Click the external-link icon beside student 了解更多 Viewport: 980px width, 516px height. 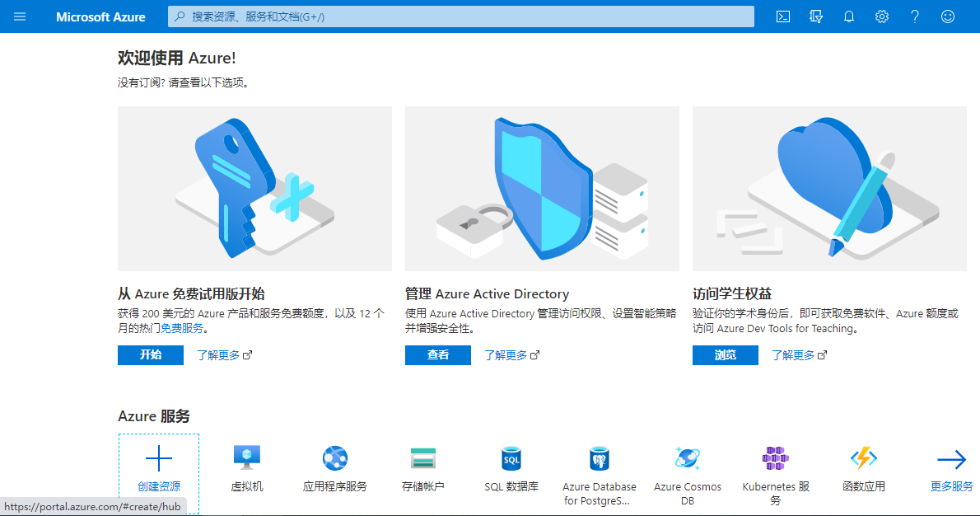[x=823, y=355]
